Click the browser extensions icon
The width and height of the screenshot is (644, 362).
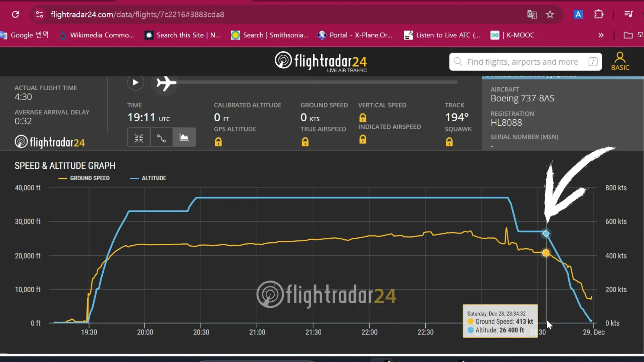click(x=599, y=14)
